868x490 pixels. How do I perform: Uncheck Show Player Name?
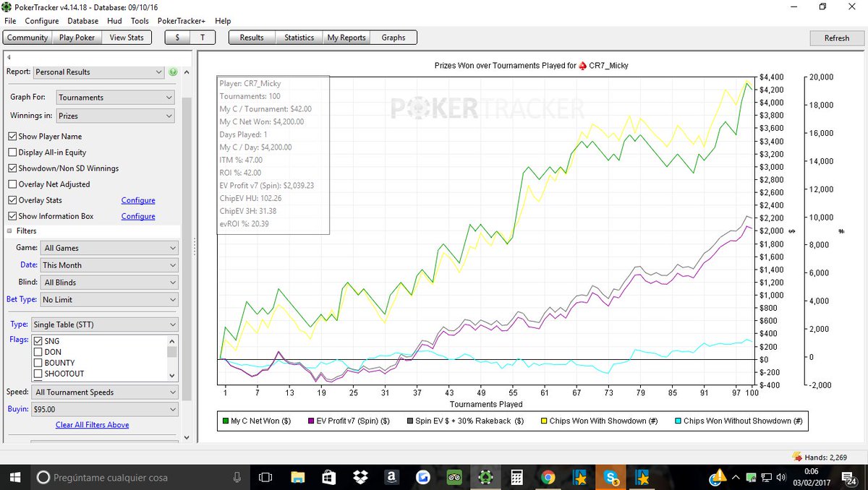(x=12, y=137)
